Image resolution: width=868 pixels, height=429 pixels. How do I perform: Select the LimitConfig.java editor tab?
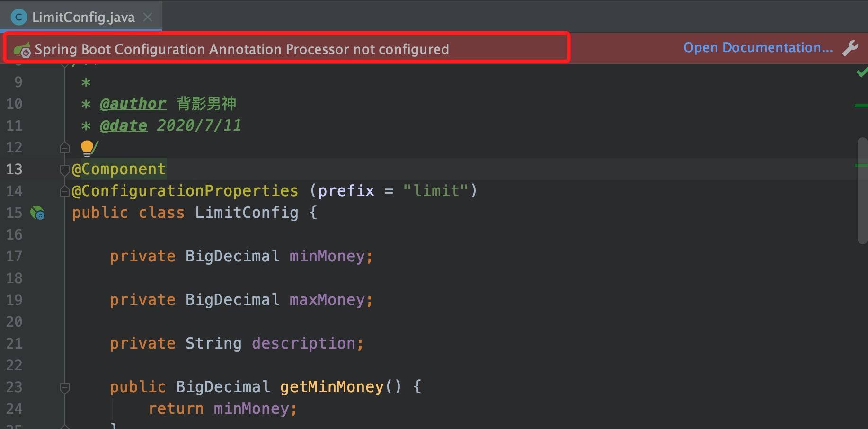click(x=81, y=17)
